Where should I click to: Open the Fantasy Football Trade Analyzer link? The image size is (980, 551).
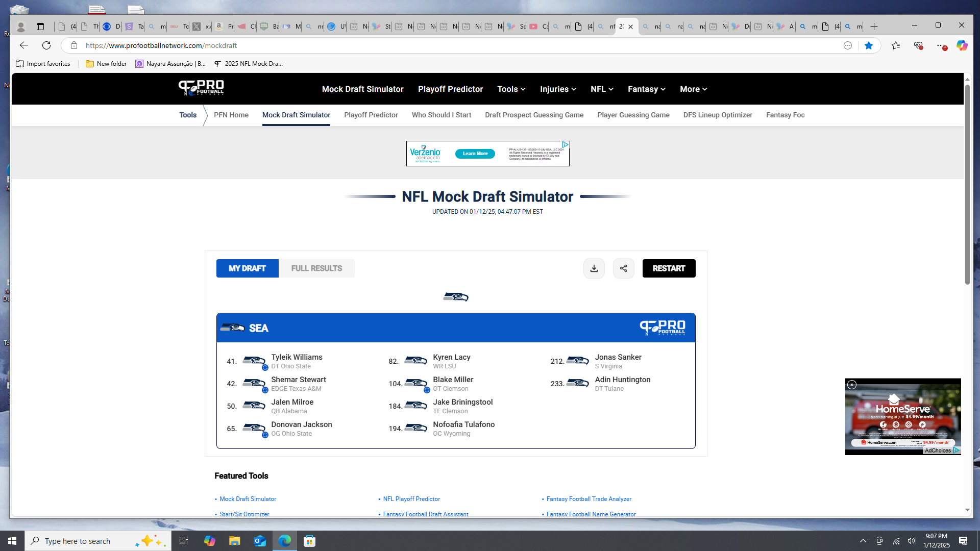tap(589, 499)
